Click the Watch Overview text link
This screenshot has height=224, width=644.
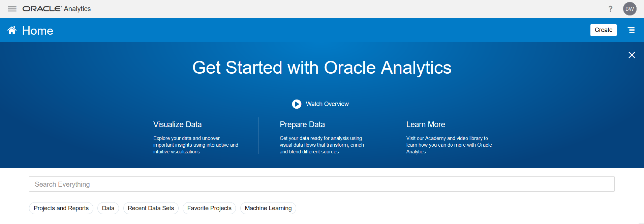click(x=327, y=104)
